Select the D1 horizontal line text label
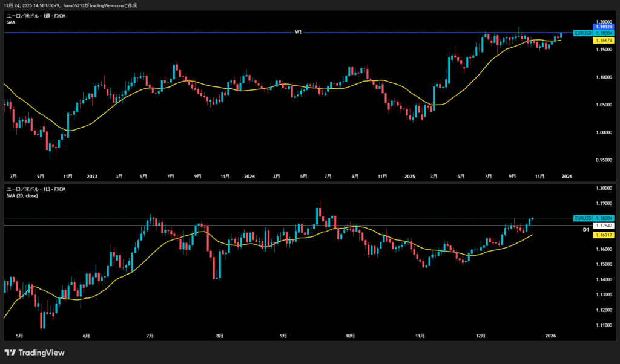620x364 pixels. 586,230
